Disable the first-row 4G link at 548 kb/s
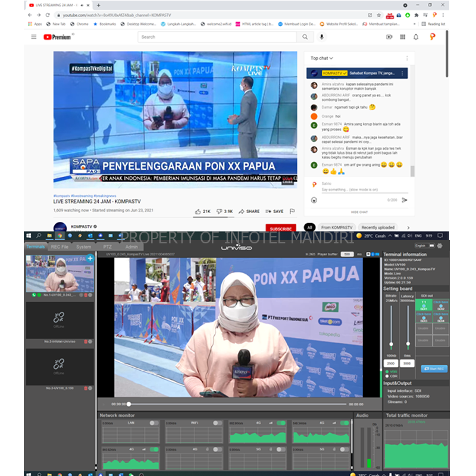This screenshot has width=476, height=476. (x=345, y=423)
